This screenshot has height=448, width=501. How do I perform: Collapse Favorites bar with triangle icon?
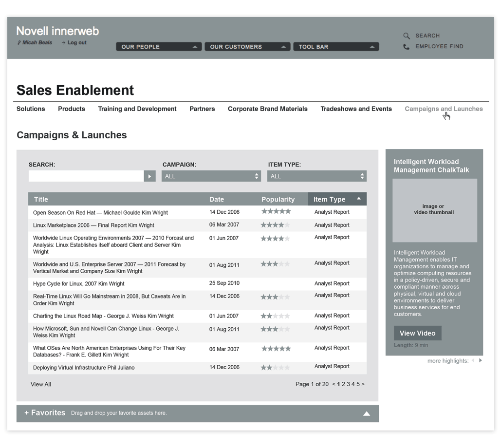pos(367,413)
